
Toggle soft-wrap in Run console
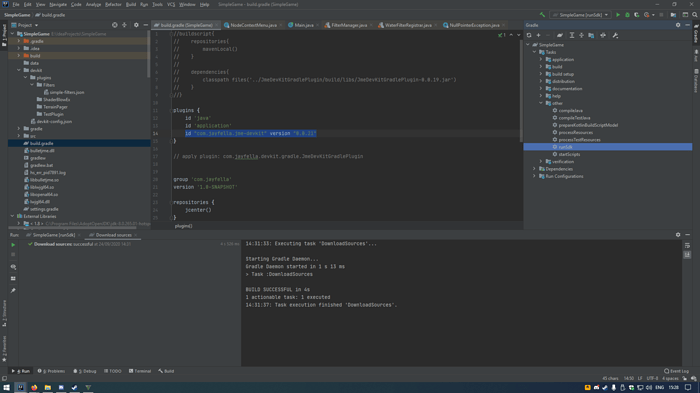[688, 246]
